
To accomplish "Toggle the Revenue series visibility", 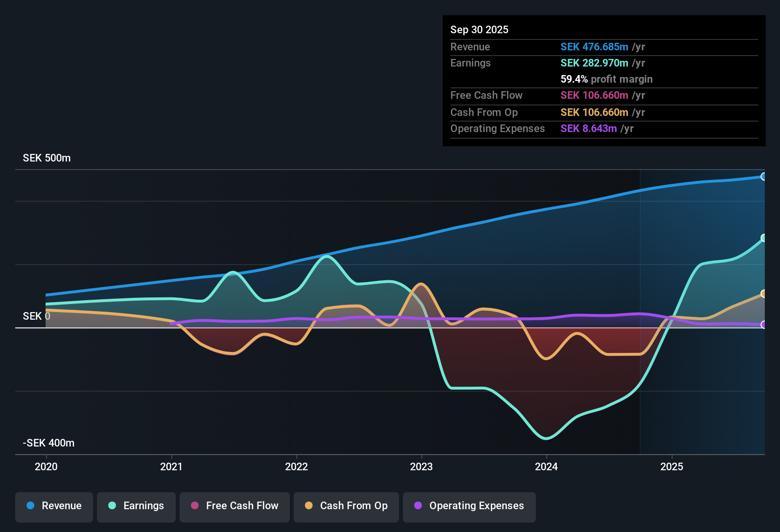I will tap(54, 506).
